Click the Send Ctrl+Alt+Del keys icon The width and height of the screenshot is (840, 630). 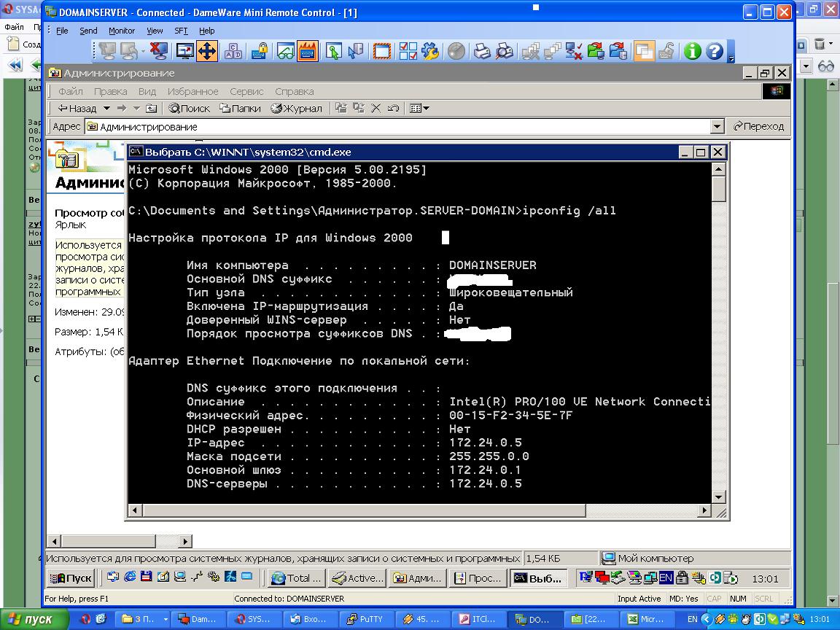233,52
